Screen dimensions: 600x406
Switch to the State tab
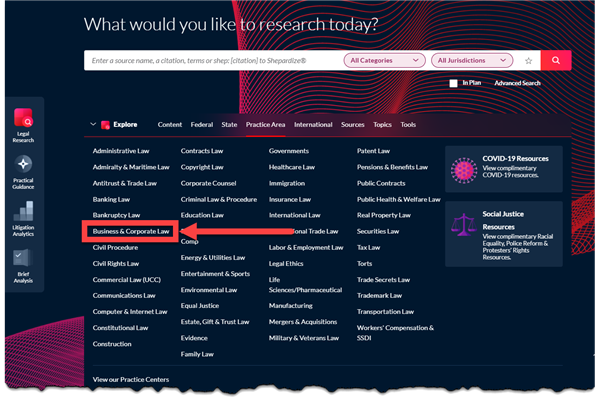[x=229, y=125]
